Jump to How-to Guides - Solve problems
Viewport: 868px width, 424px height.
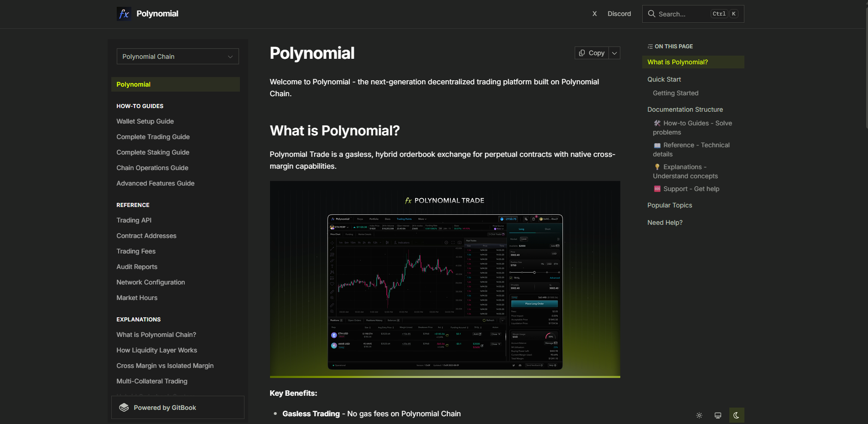[692, 128]
